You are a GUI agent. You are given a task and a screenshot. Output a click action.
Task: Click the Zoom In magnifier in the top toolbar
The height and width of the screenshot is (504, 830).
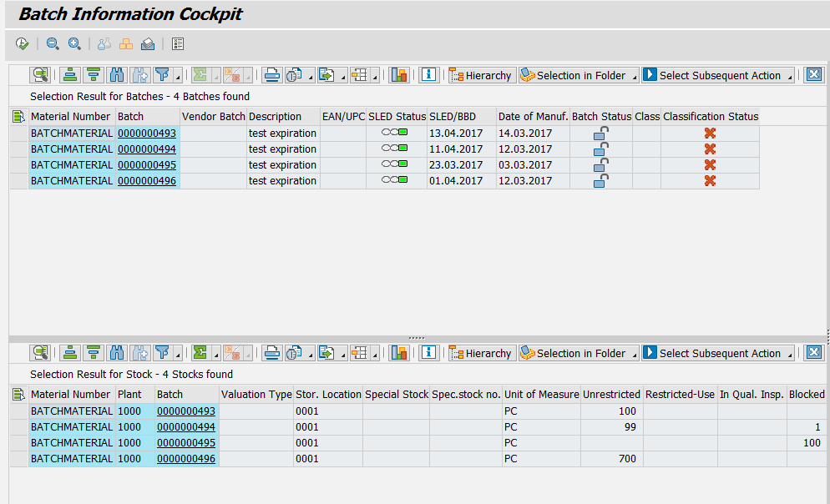(x=74, y=43)
